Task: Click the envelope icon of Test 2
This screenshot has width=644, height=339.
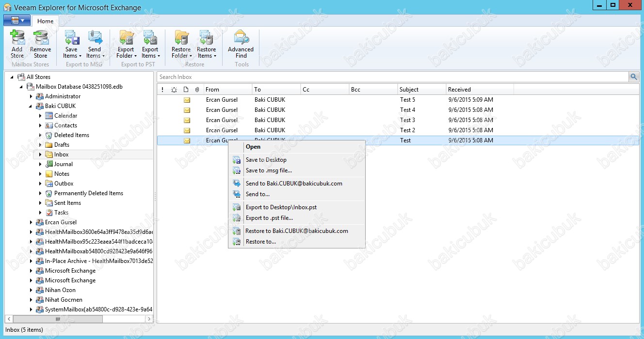Action: click(187, 130)
